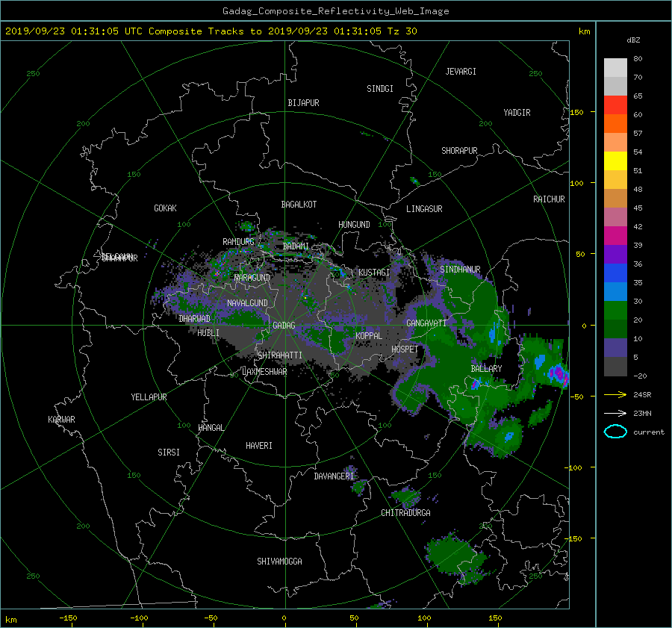
Task: Click the CHITRADURGA city label
Action: pos(405,513)
